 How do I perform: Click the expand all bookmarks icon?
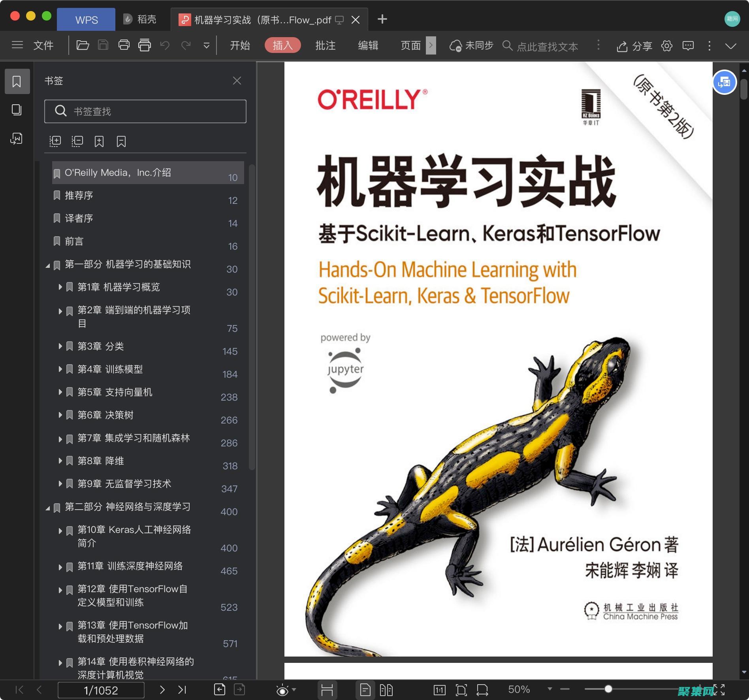[x=55, y=141]
